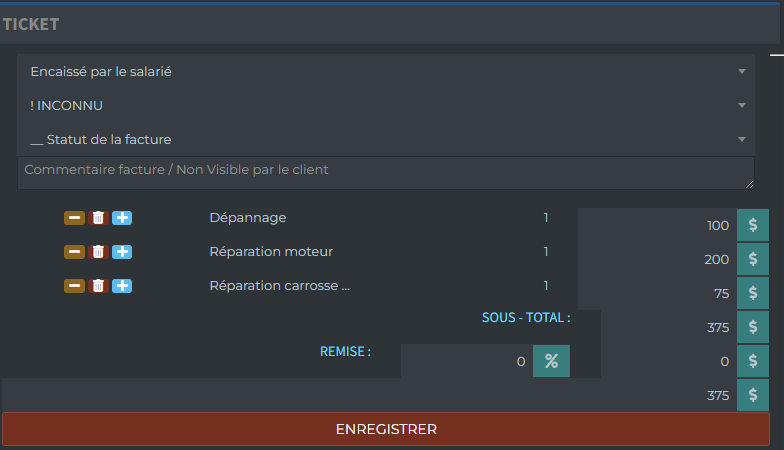The width and height of the screenshot is (784, 450).
Task: Remove the Réparation carrosse line
Action: click(98, 286)
